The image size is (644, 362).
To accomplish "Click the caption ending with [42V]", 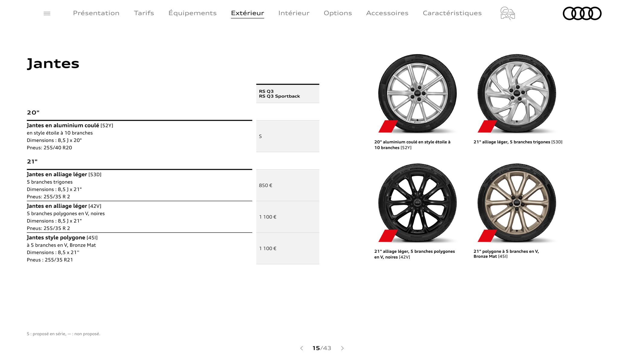I will click(x=415, y=254).
